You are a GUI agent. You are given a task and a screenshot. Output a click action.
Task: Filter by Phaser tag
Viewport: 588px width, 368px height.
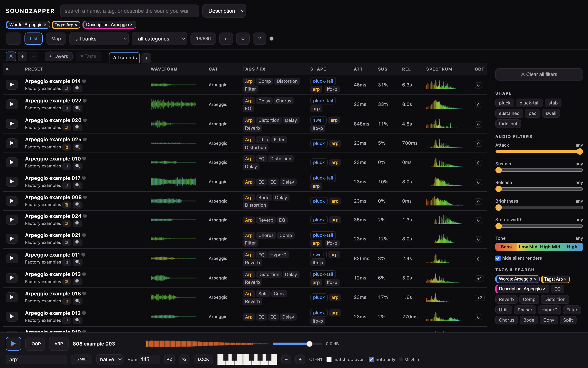tap(525, 310)
